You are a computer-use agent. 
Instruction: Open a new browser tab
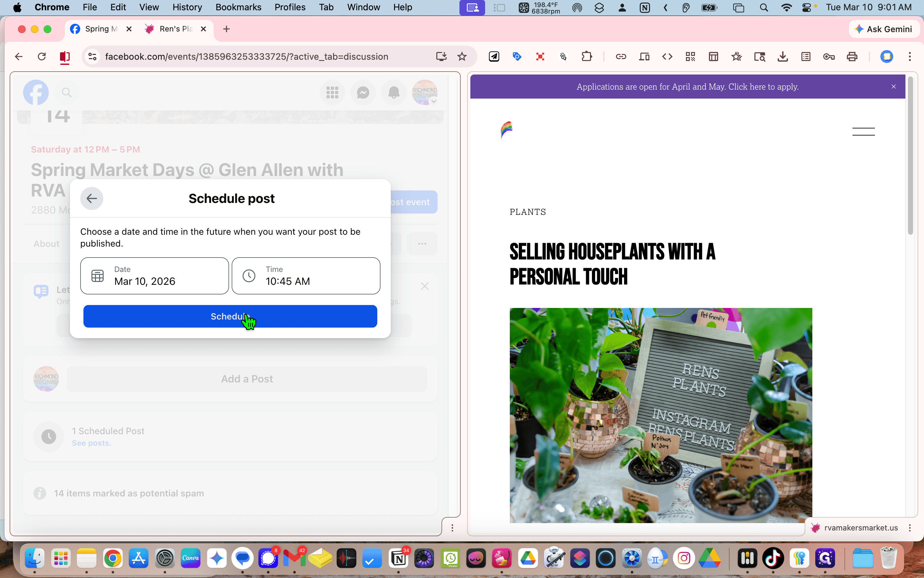pos(227,29)
